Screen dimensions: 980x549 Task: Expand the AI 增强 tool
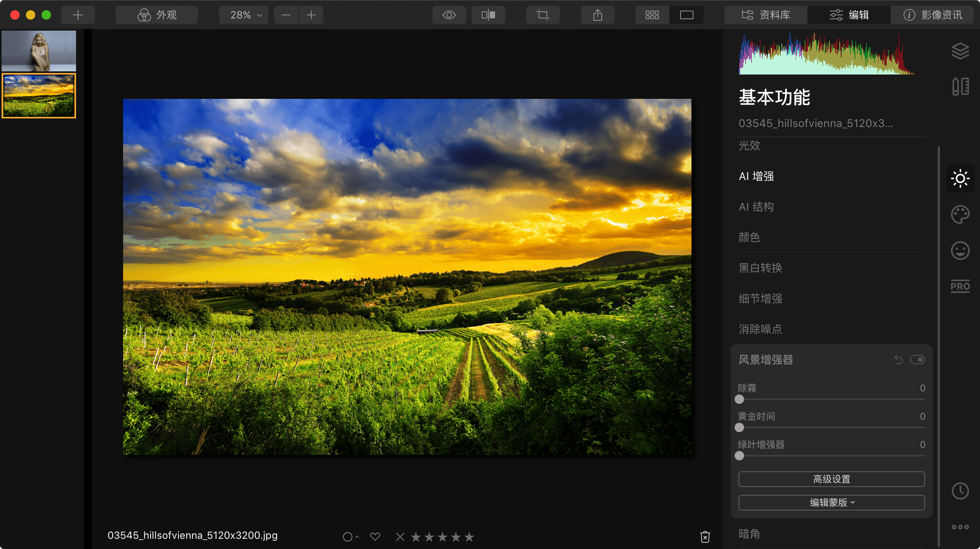(832, 176)
